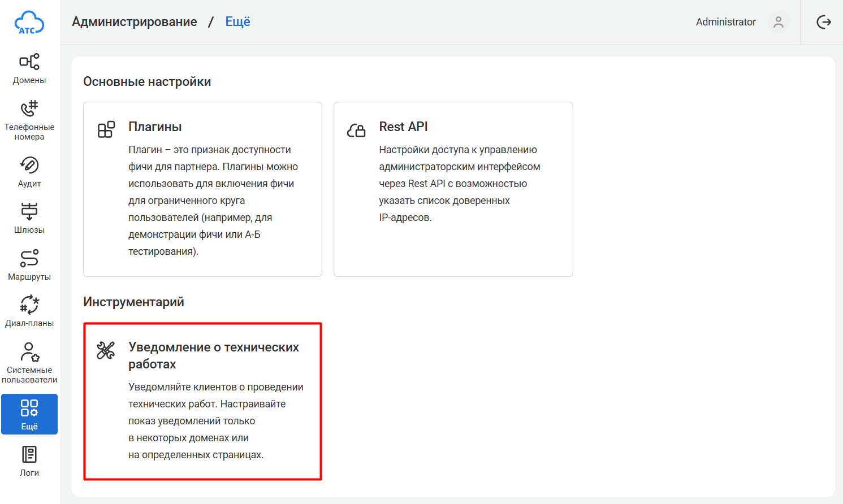Open the Rest API settings card
The image size is (843, 504).
tap(453, 189)
